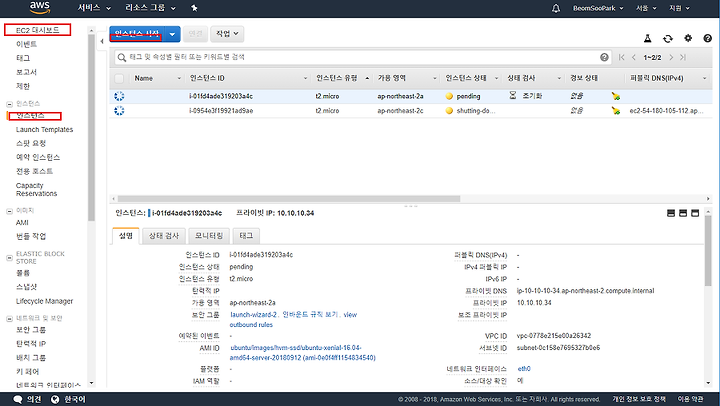This screenshot has width=720, height=406.
Task: Maximize the detail pane layout
Action: pyautogui.click(x=695, y=213)
